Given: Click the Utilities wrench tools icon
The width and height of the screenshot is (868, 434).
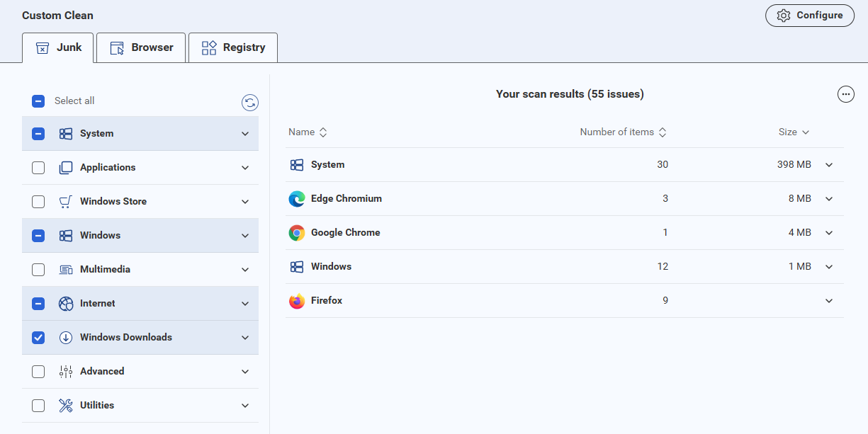Looking at the screenshot, I should tap(66, 406).
